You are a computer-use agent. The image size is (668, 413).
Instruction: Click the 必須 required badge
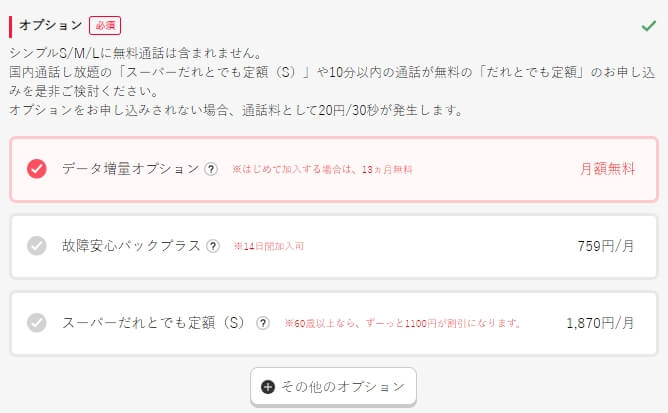coord(105,26)
